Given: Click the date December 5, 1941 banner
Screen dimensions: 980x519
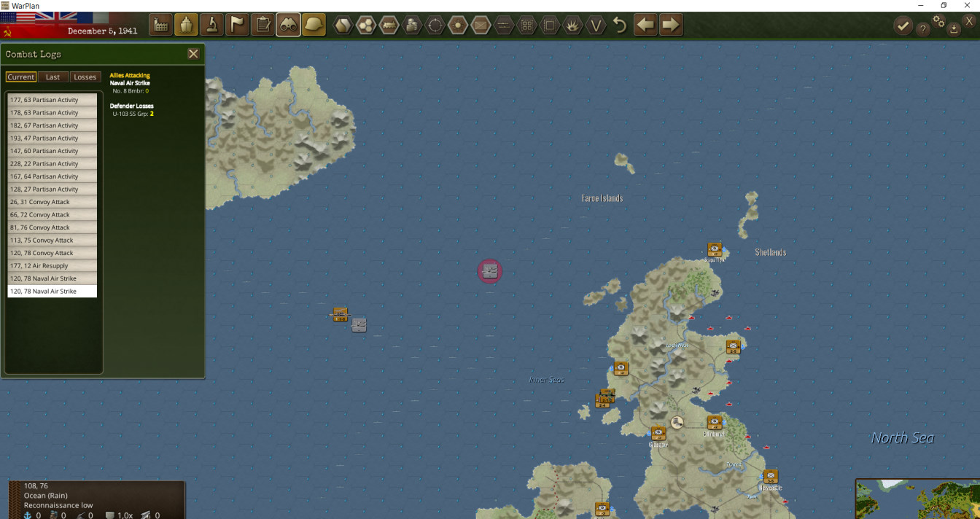Looking at the screenshot, I should (102, 31).
